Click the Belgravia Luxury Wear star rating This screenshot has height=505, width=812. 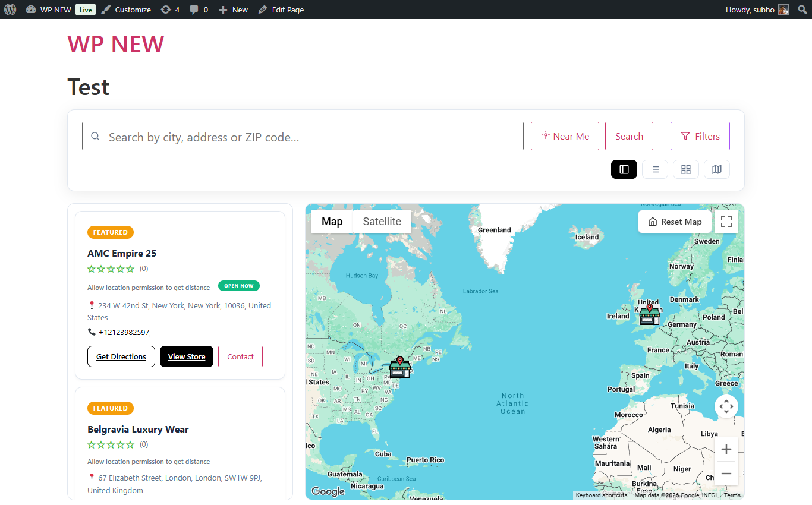(x=111, y=444)
